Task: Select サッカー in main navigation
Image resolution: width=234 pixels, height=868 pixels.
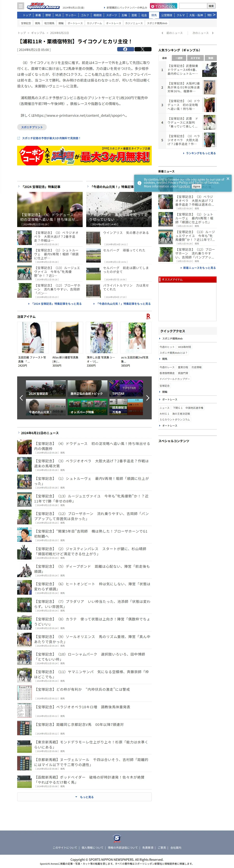Action: pos(71,15)
